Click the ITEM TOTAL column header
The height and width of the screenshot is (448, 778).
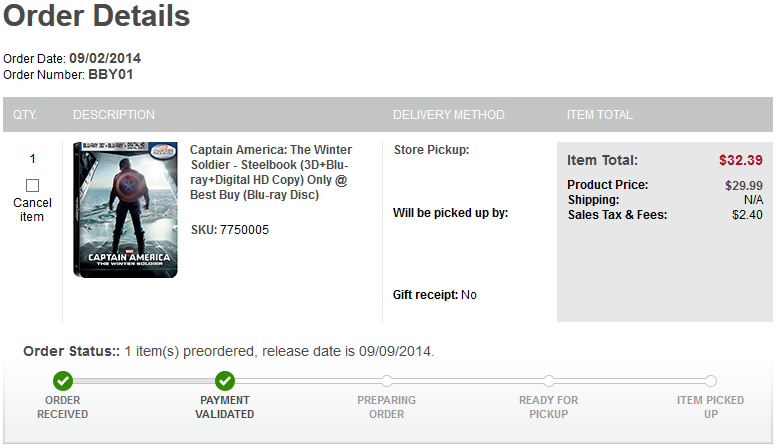599,115
